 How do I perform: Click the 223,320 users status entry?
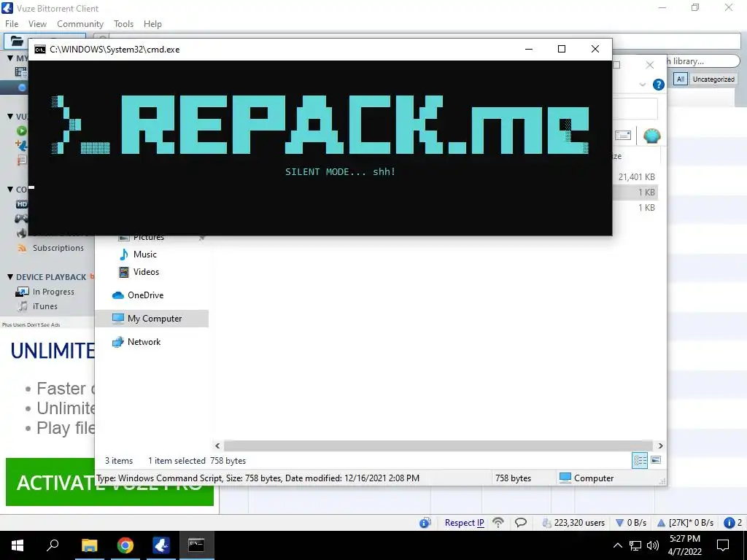click(x=573, y=522)
